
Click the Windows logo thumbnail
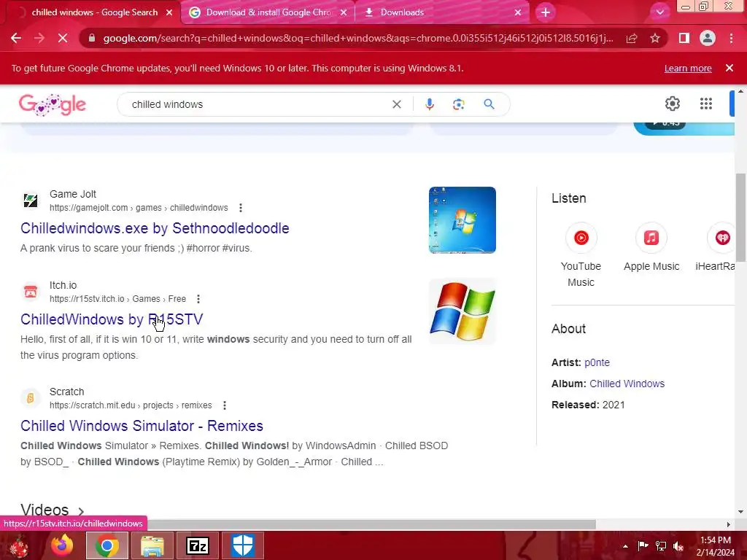point(462,311)
